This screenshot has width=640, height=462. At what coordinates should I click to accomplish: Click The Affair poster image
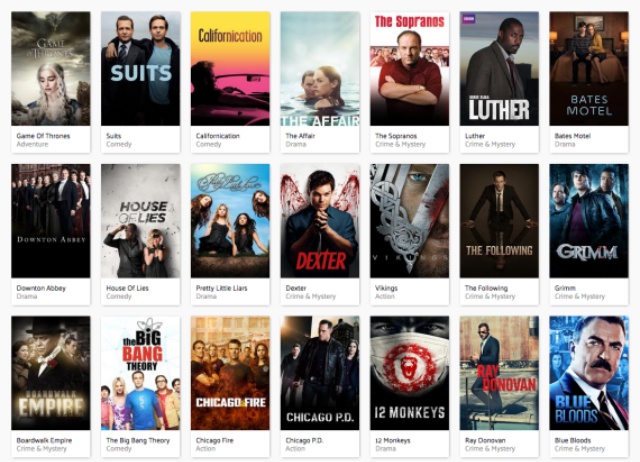320,69
